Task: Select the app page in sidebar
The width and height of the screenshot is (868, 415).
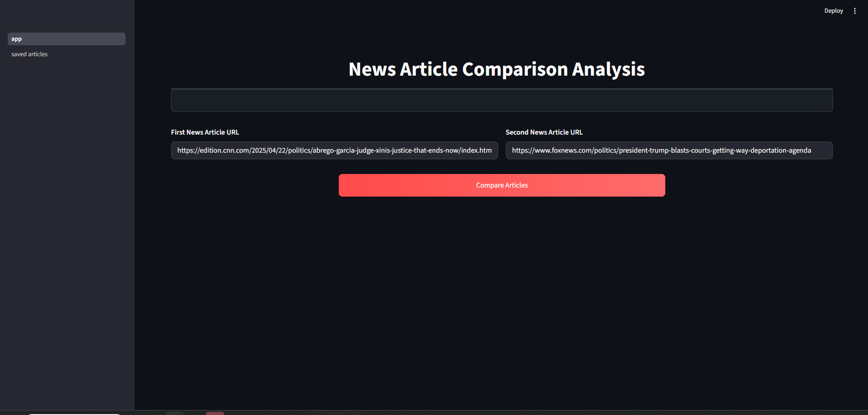Action: (x=66, y=39)
